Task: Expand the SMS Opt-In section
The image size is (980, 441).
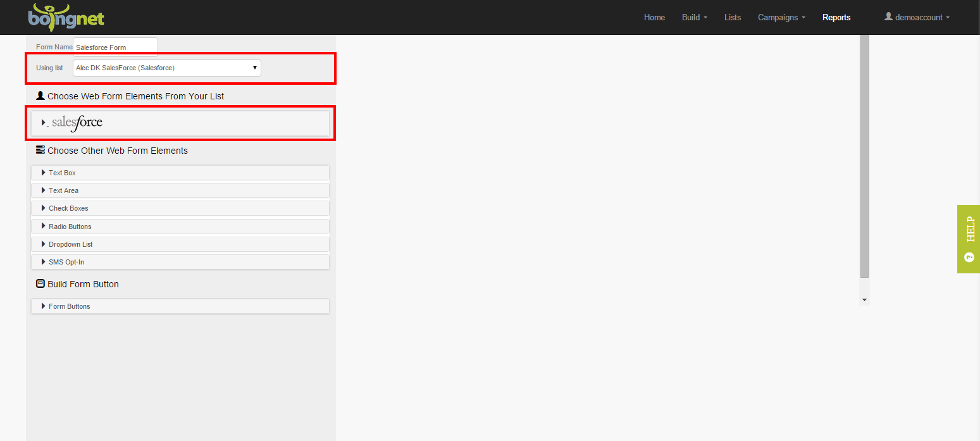Action: coord(180,262)
